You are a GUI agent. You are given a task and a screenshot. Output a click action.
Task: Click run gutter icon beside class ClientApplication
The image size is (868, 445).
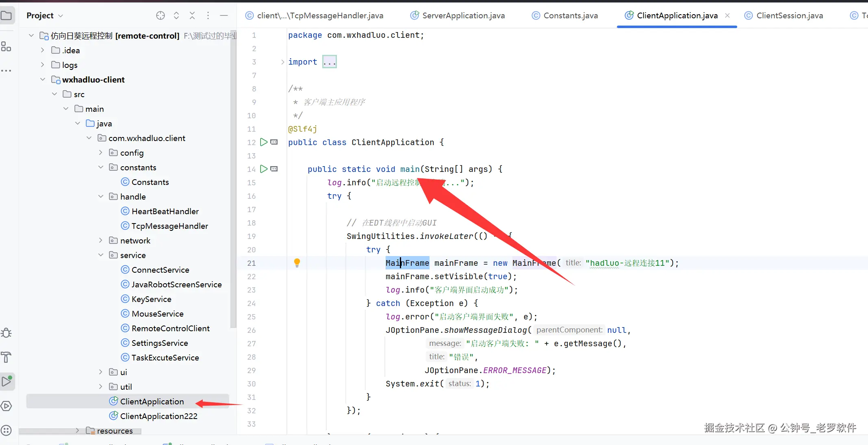[264, 142]
